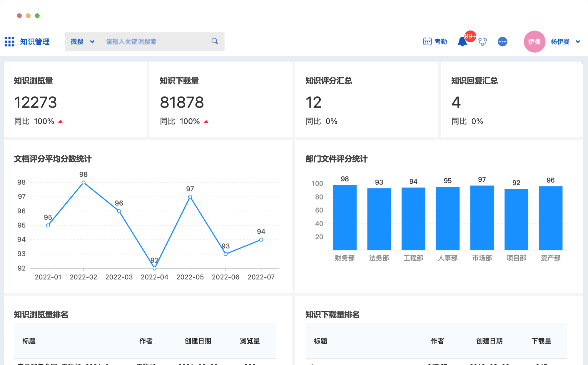
Task: Open the three-dots more options icon
Action: click(502, 42)
